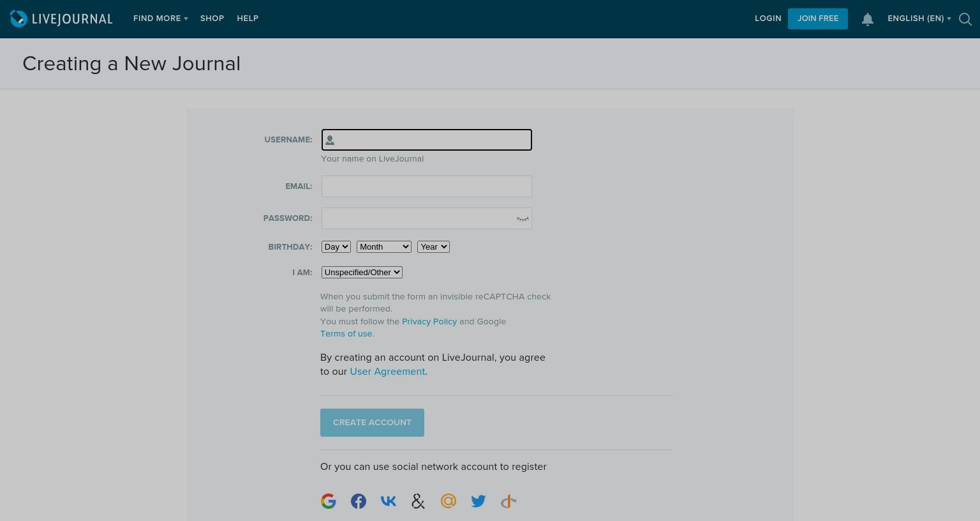Register with Twitter account icon
Screen dimensions: 980x521
pos(479,501)
